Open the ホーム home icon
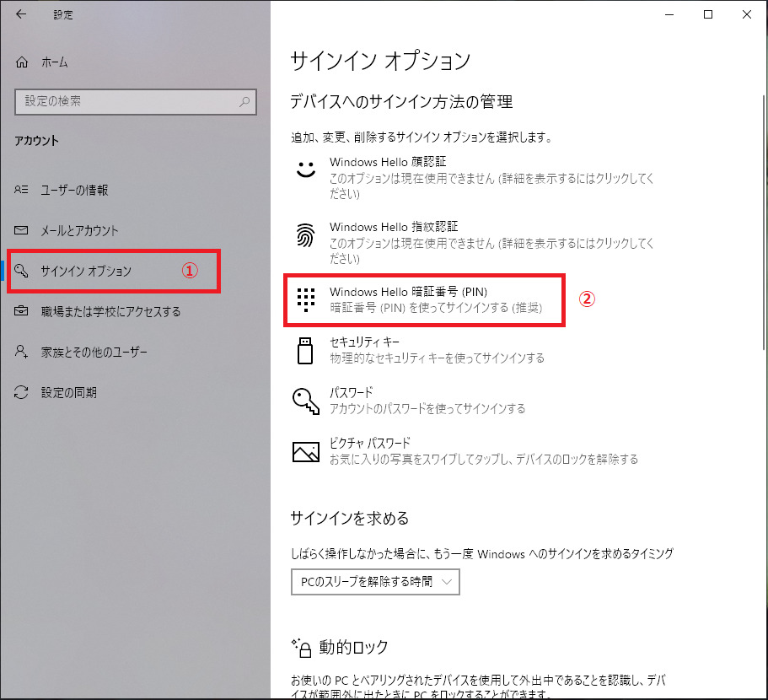Screen dimensions: 768x700 pos(22,62)
